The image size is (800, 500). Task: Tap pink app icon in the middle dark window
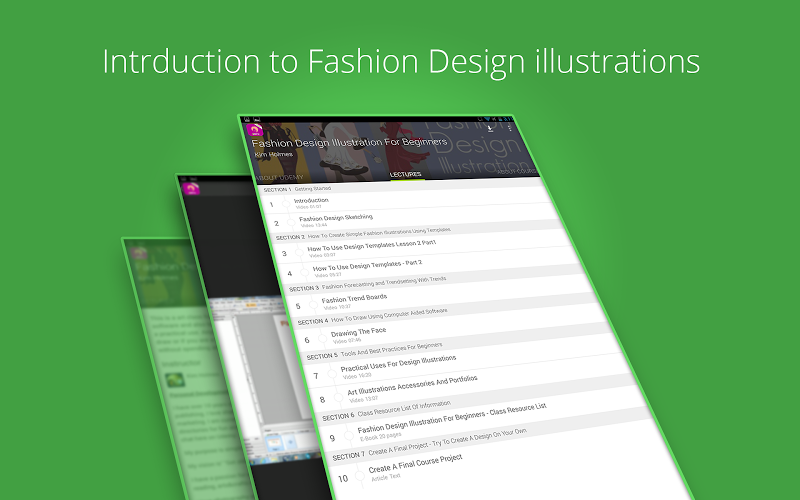pyautogui.click(x=192, y=189)
